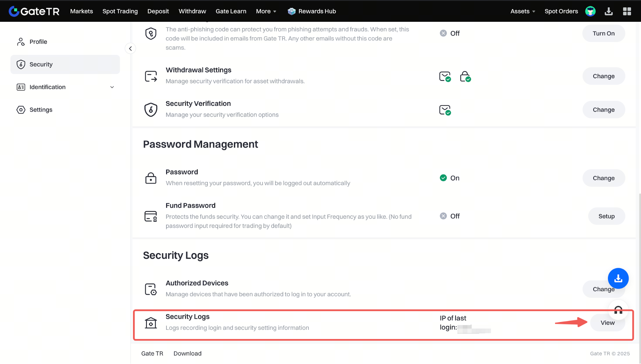Open the user avatar profile icon
Image resolution: width=641 pixels, height=364 pixels.
[590, 11]
